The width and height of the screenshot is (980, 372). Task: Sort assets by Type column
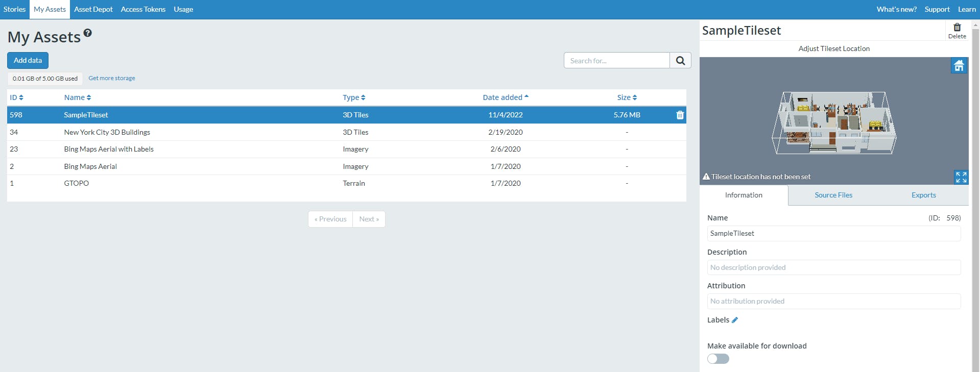[353, 97]
